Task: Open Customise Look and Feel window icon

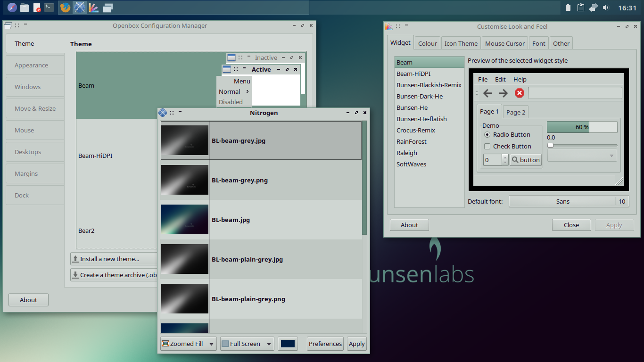Action: 389,26
